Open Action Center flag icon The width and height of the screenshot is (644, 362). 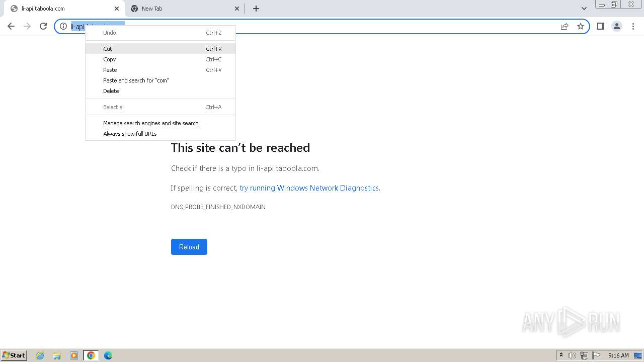[x=596, y=355]
